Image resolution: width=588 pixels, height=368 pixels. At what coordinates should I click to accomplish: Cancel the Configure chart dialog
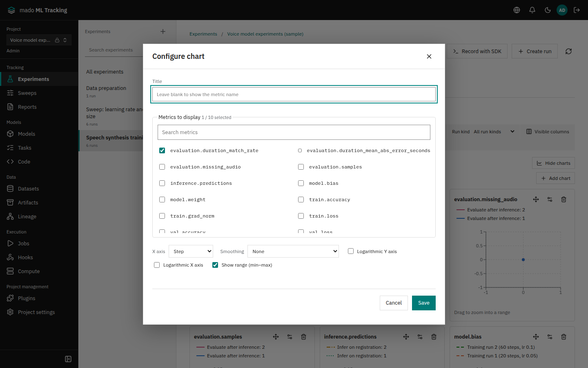(x=394, y=303)
